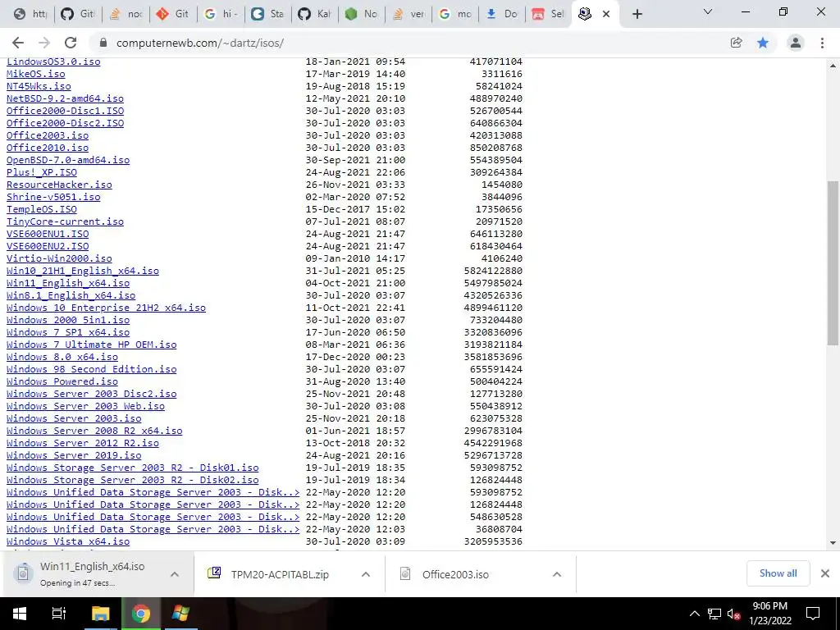Image resolution: width=840 pixels, height=630 pixels.
Task: Open the Plus!_XP.ISO link
Action: [x=42, y=172]
